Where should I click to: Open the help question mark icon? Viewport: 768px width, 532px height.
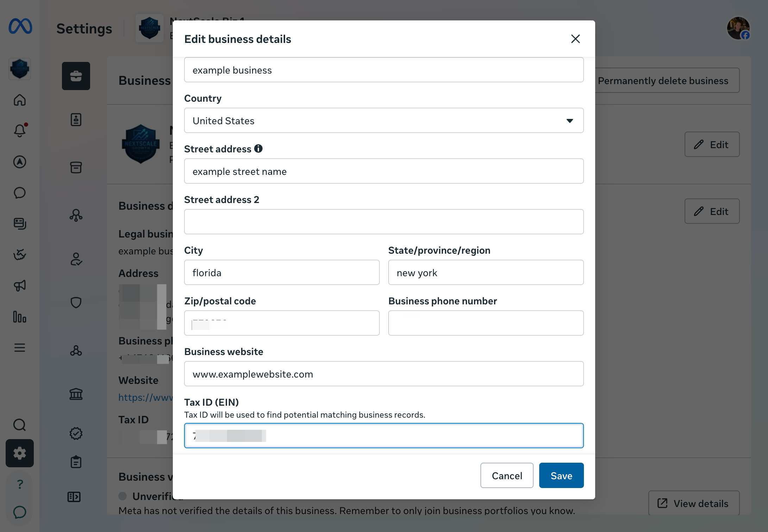click(20, 484)
